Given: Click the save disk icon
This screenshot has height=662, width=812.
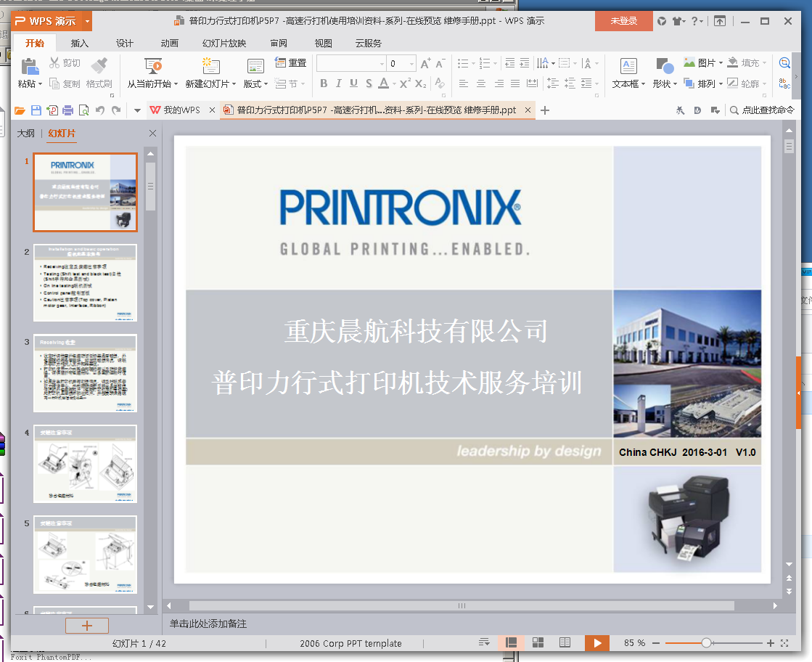Looking at the screenshot, I should pos(36,110).
